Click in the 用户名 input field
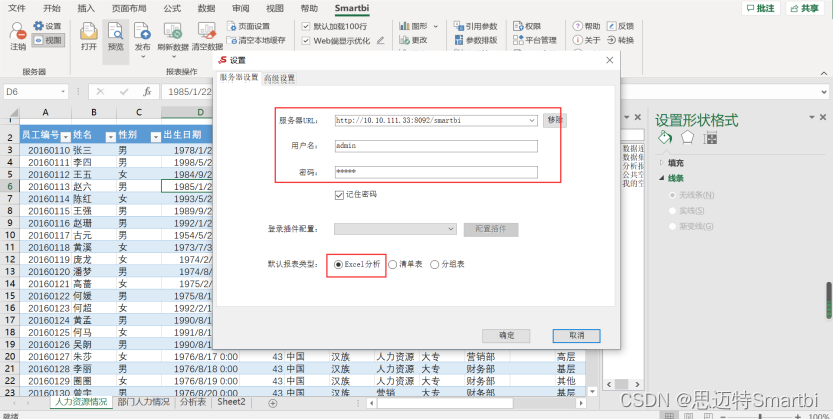This screenshot has height=419, width=833. click(436, 146)
